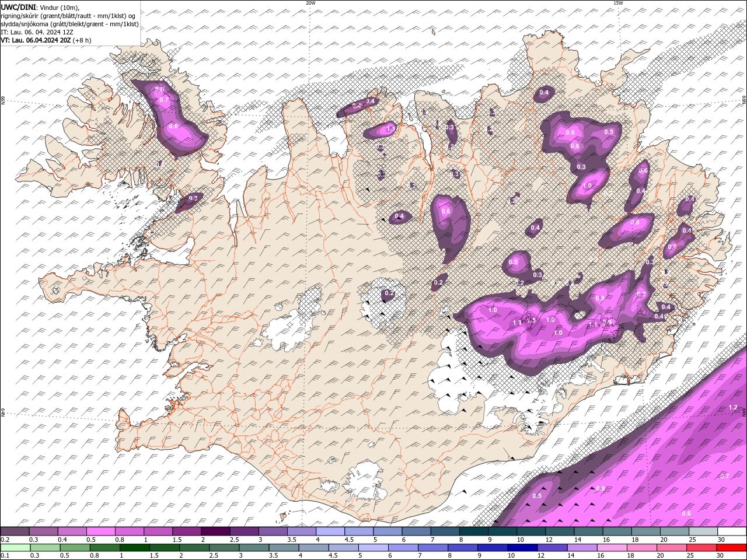The height and width of the screenshot is (560, 747).
Task: Select the rain legend swatch between 0.3 and 0.5
Action: [45, 548]
